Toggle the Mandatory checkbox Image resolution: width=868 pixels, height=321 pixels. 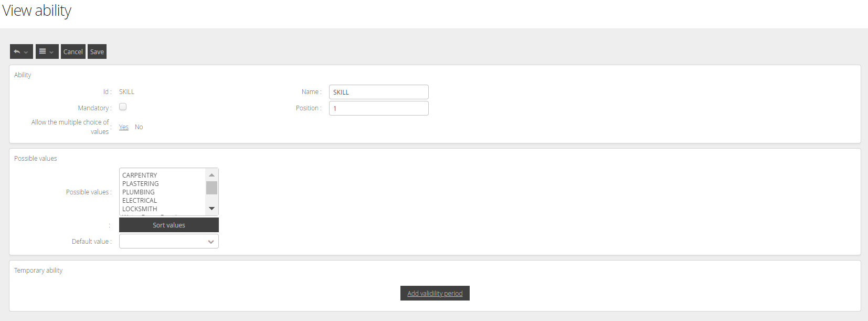pos(123,107)
